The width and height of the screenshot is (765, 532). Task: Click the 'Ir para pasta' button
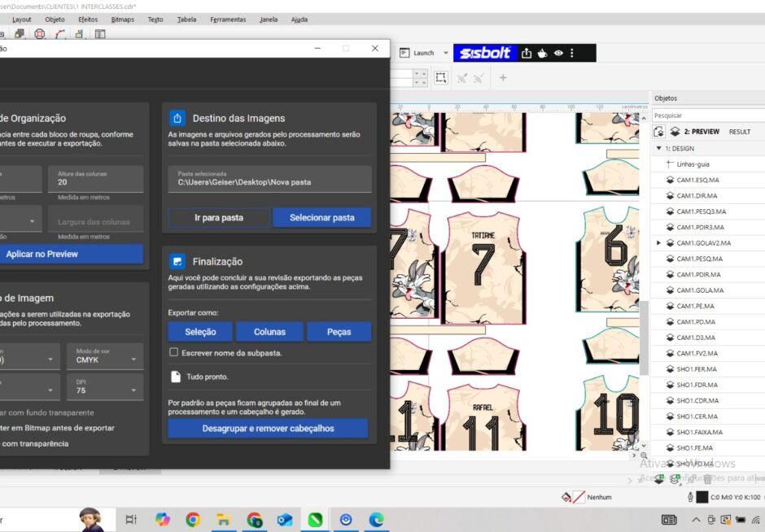click(219, 217)
